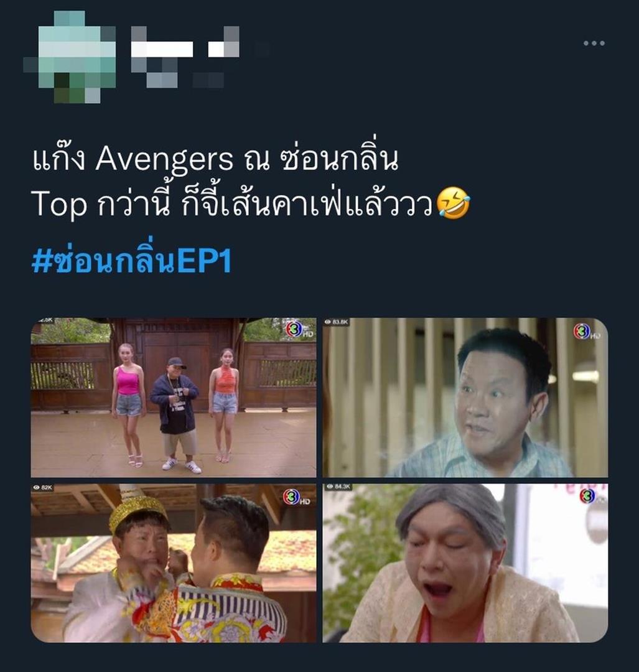The image size is (639, 672).
Task: Click the word Avengers in tweet text
Action: [164, 160]
